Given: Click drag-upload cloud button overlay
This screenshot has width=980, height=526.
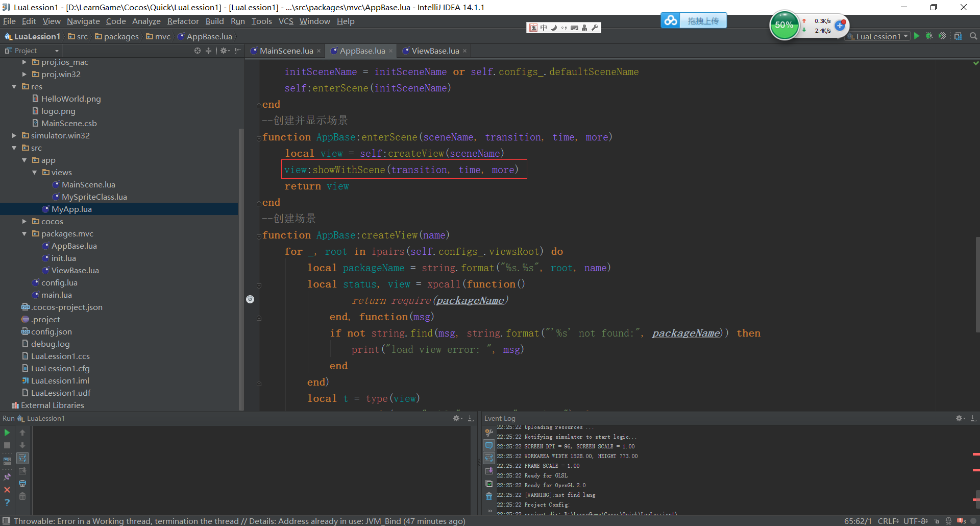Looking at the screenshot, I should tap(694, 20).
